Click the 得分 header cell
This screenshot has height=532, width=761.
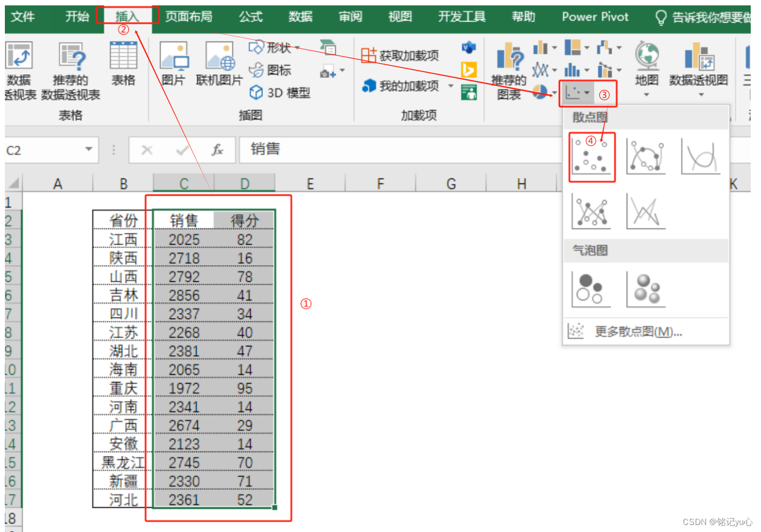[245, 220]
